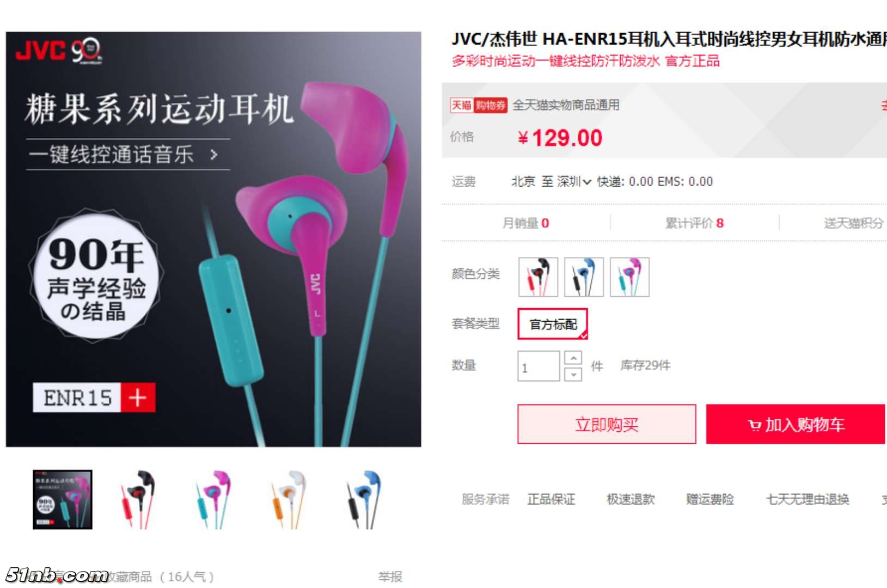887x588 pixels.
Task: Increase quantity with the up arrow
Action: [573, 358]
